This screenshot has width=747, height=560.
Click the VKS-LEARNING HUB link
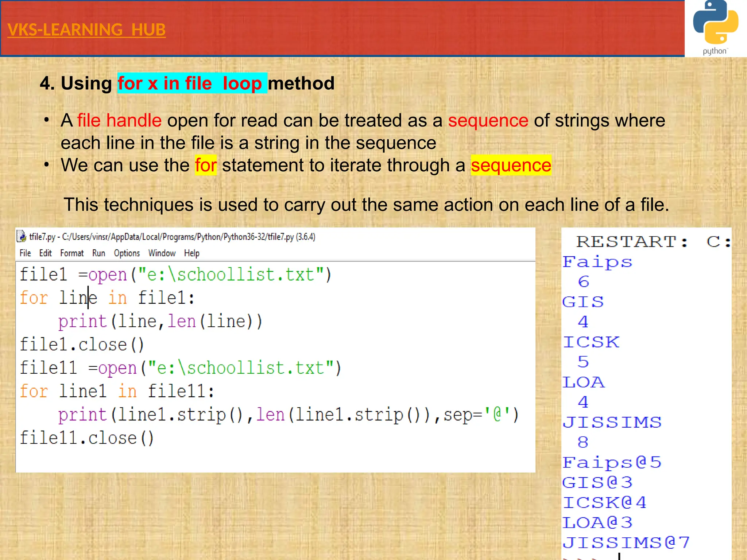86,30
